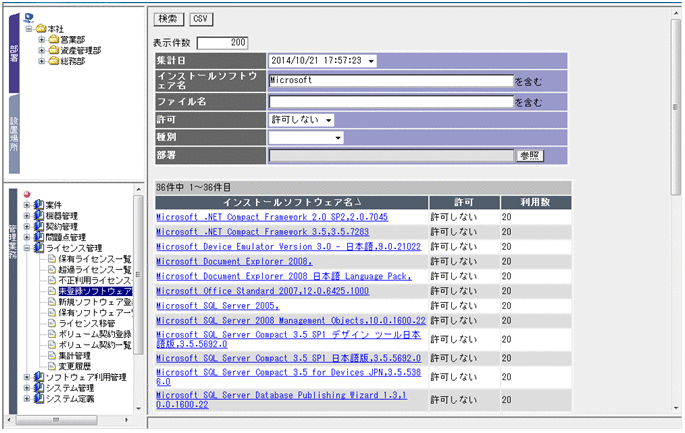Expand the 資産管理部 node
Screen dimensions: 685x433
42,50
